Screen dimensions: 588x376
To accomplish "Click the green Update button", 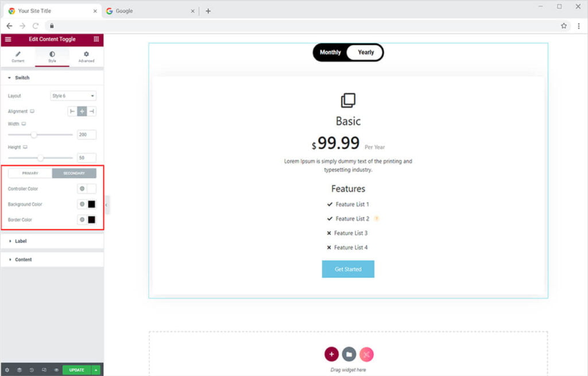I will 76,370.
